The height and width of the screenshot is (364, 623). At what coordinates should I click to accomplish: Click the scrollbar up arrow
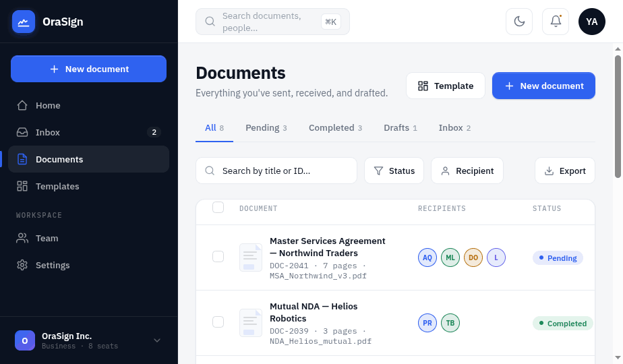click(x=618, y=49)
